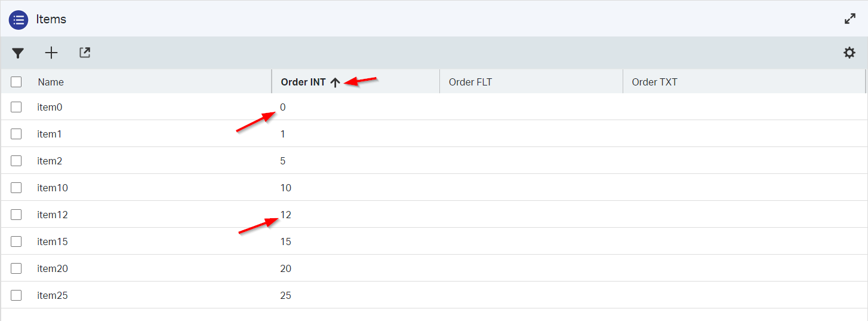Viewport: 868px width, 321px height.
Task: Expand the Items panel to fullscreen
Action: pyautogui.click(x=850, y=19)
